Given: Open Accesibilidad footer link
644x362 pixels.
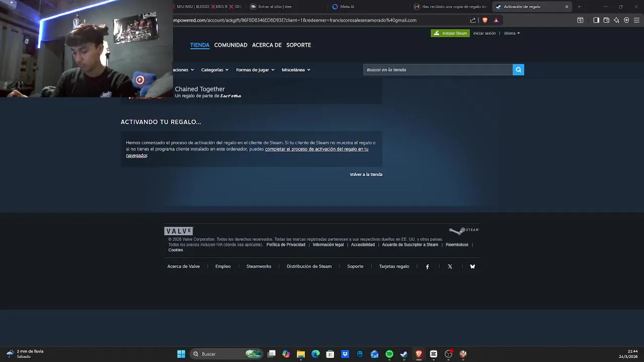Looking at the screenshot, I should click(363, 245).
